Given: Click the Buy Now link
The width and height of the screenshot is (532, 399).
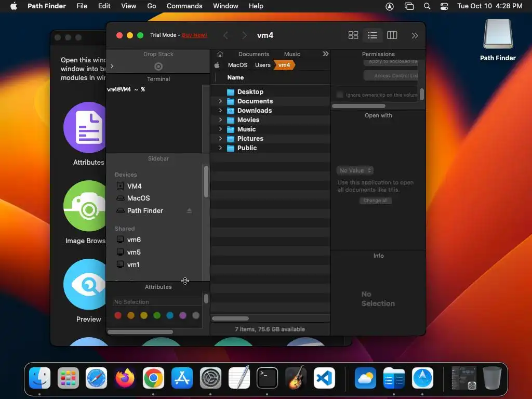Looking at the screenshot, I should point(194,35).
